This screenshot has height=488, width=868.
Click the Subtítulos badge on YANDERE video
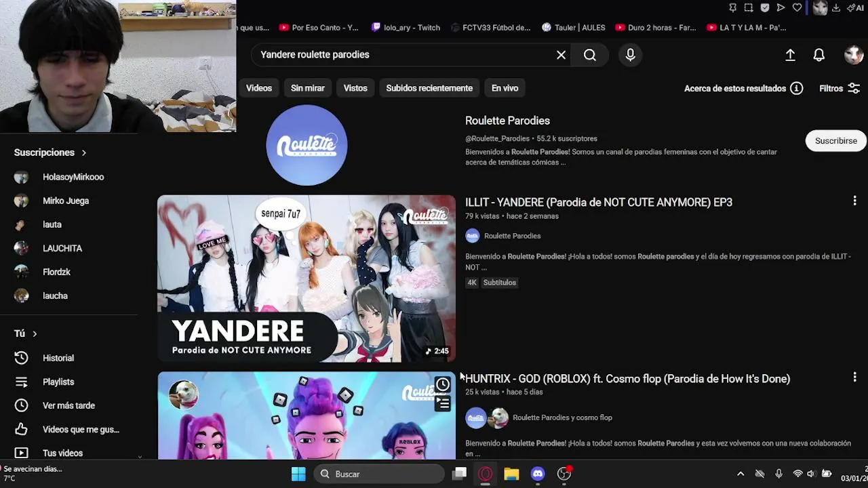[500, 283]
